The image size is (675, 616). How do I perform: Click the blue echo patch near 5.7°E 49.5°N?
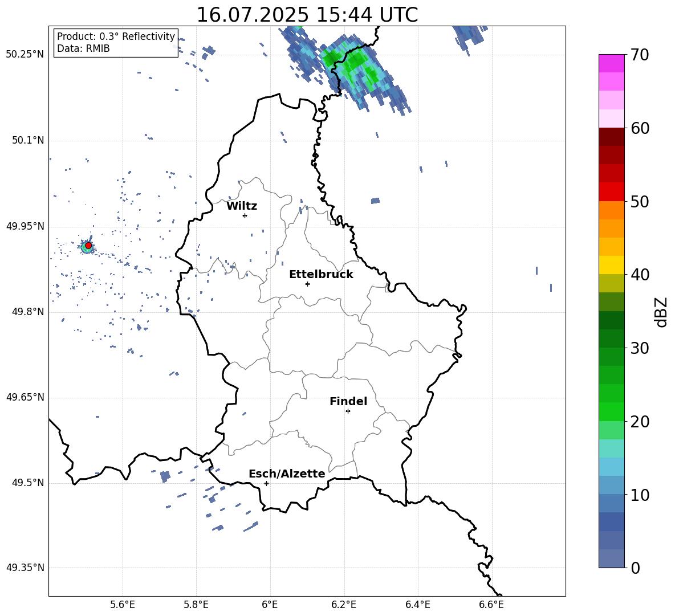[165, 476]
